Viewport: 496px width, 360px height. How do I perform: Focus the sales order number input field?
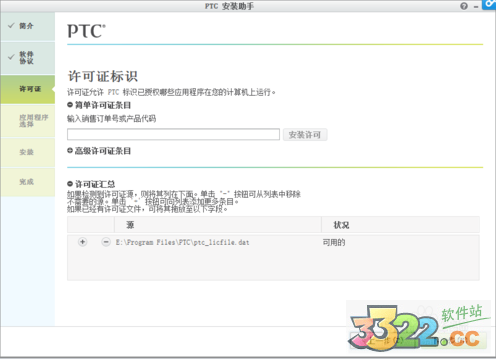click(173, 134)
